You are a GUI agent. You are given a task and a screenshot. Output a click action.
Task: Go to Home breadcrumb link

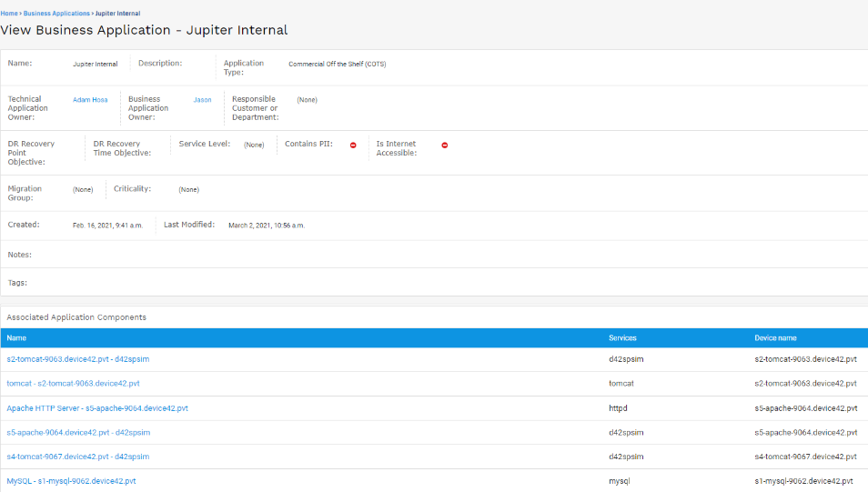9,14
